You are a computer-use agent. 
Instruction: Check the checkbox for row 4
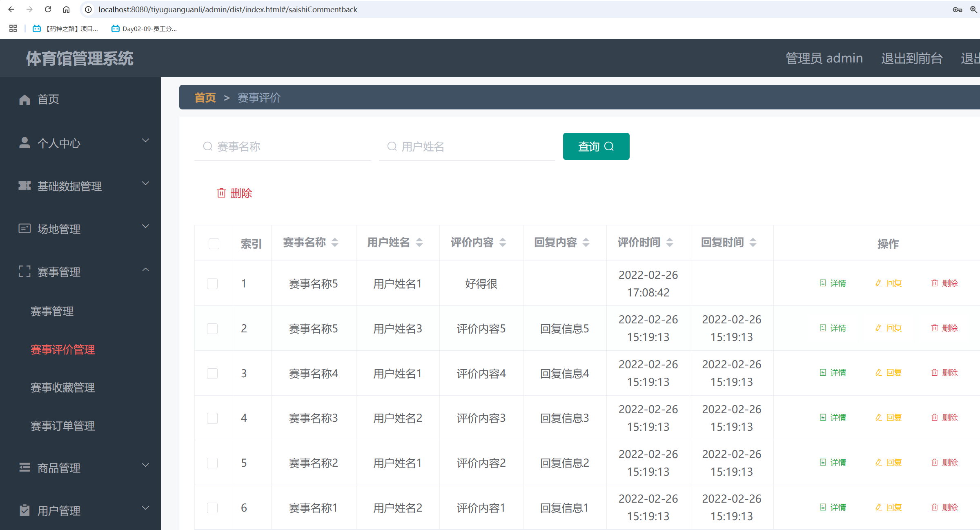coord(212,418)
